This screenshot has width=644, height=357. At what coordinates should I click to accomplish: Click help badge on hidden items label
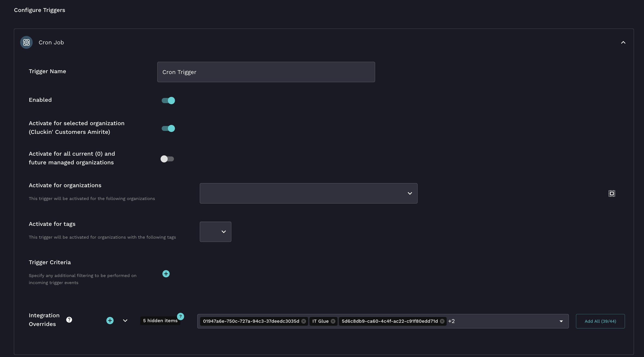pyautogui.click(x=180, y=316)
